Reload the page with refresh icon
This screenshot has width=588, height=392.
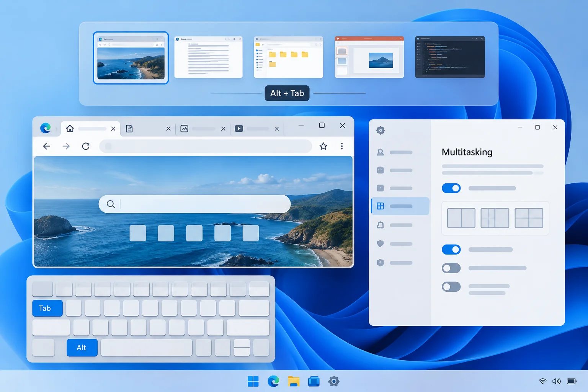[x=86, y=146]
